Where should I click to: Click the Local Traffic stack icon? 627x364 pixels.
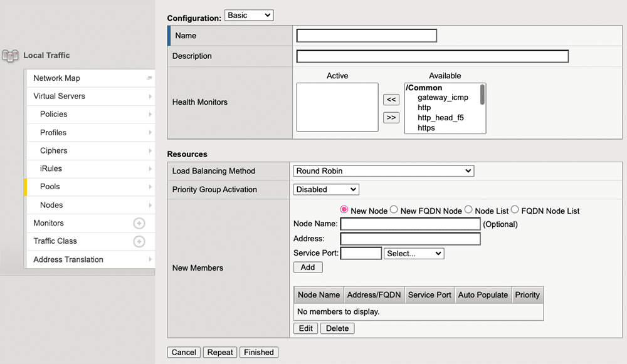(10, 55)
